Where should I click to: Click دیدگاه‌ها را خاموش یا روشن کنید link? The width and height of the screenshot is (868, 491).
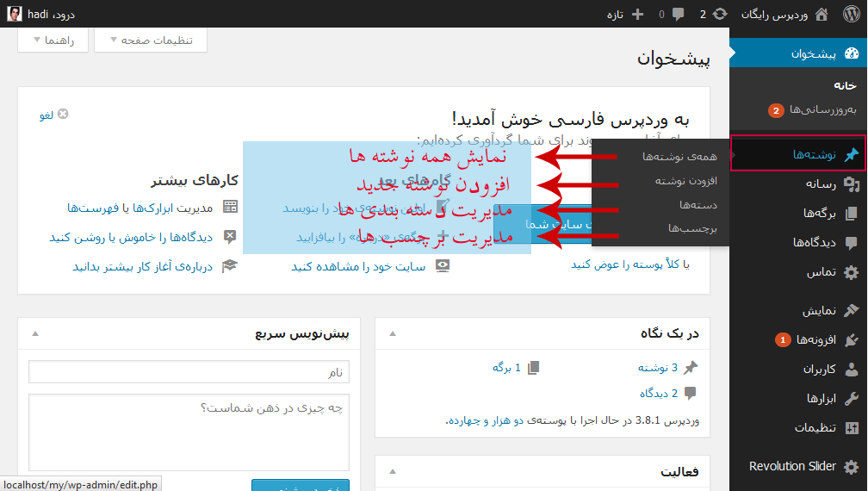pos(131,238)
